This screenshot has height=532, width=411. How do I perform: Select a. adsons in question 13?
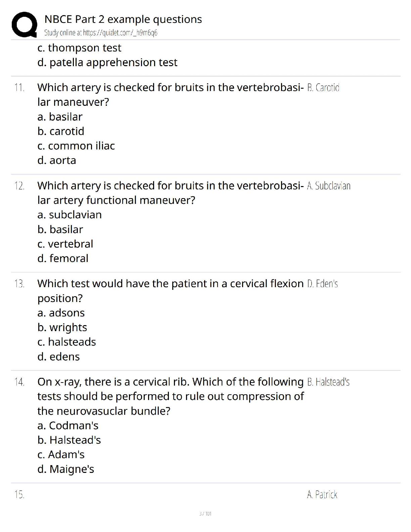61,313
